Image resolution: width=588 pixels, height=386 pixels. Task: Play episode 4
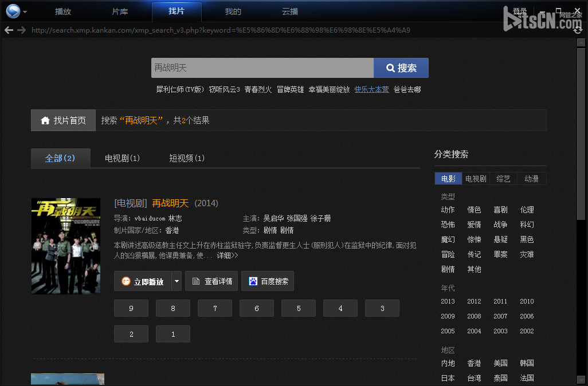[x=340, y=308]
